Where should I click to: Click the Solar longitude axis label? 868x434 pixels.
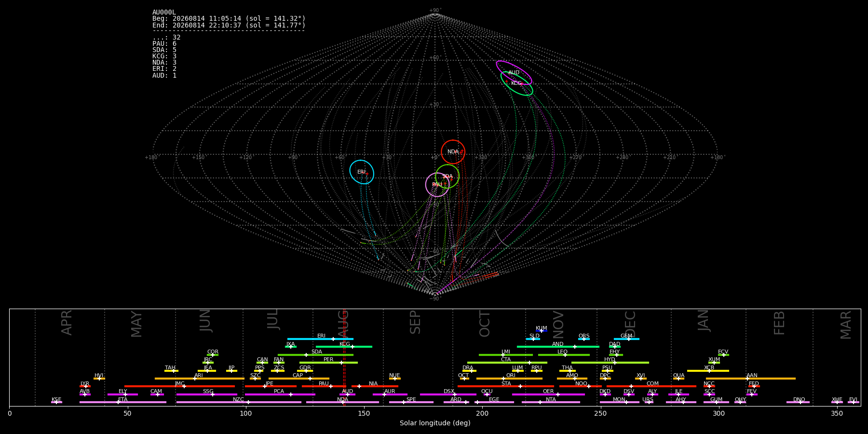[x=435, y=423]
